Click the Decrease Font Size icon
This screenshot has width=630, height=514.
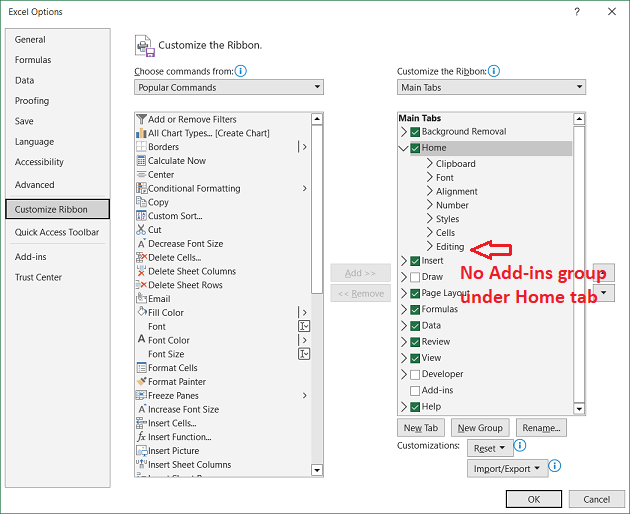[x=141, y=244]
